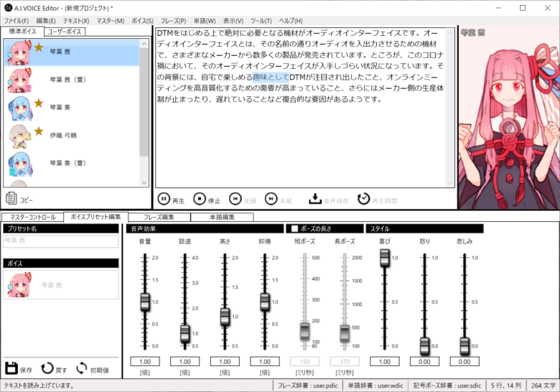Viewport: 560px width, 392px height.
Task: Jump to start with 先頭 icon
Action: (x=235, y=199)
